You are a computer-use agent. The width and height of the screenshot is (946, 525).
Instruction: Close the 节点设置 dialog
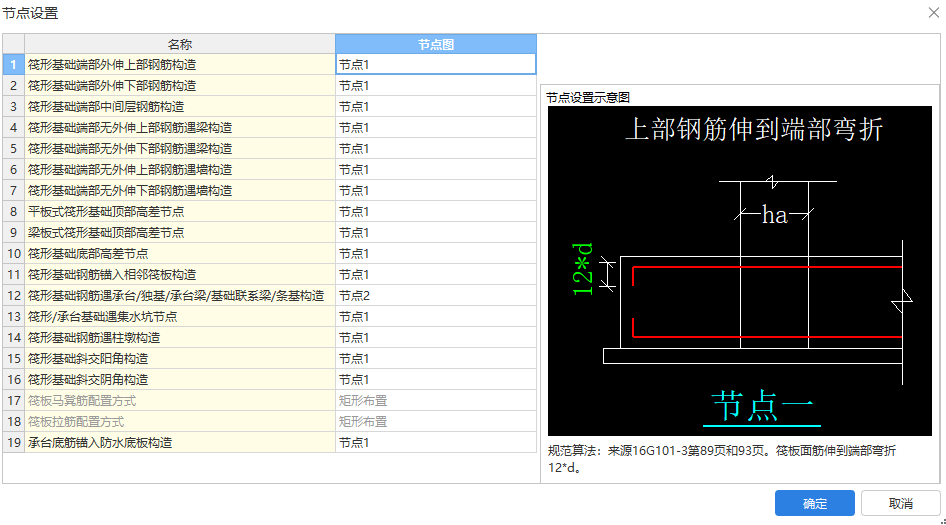click(933, 13)
